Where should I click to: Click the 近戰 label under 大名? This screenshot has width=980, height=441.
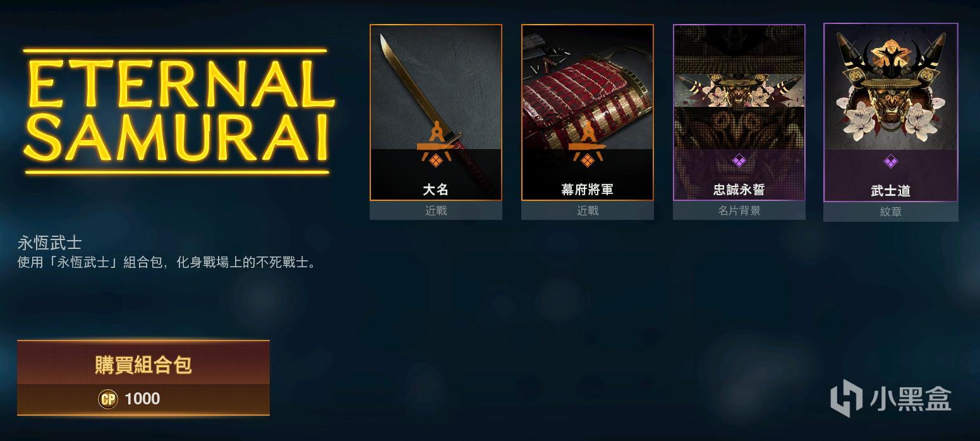click(436, 210)
